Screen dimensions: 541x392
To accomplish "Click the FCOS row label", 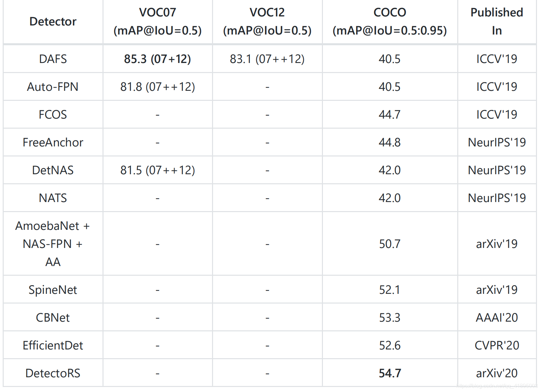I will click(x=53, y=115).
